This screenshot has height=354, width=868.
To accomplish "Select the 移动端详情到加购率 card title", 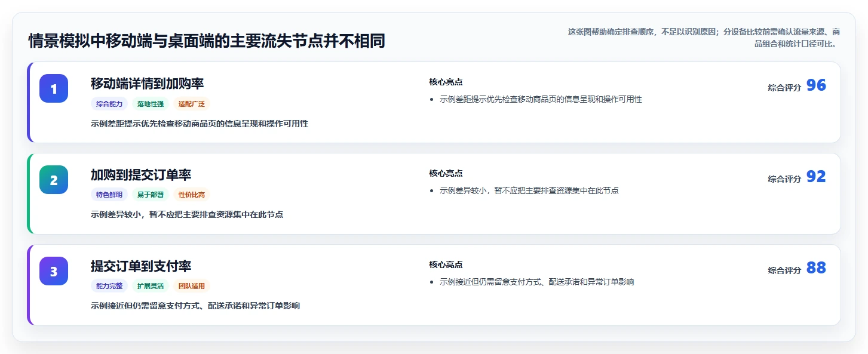I will [x=148, y=83].
